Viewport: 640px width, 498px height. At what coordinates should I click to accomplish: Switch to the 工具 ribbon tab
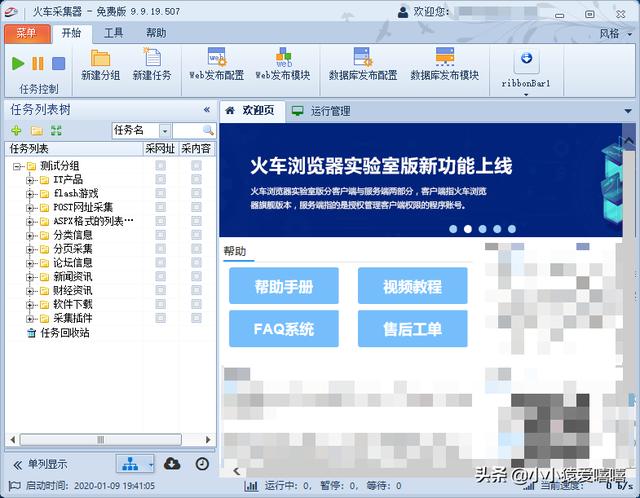tap(113, 33)
